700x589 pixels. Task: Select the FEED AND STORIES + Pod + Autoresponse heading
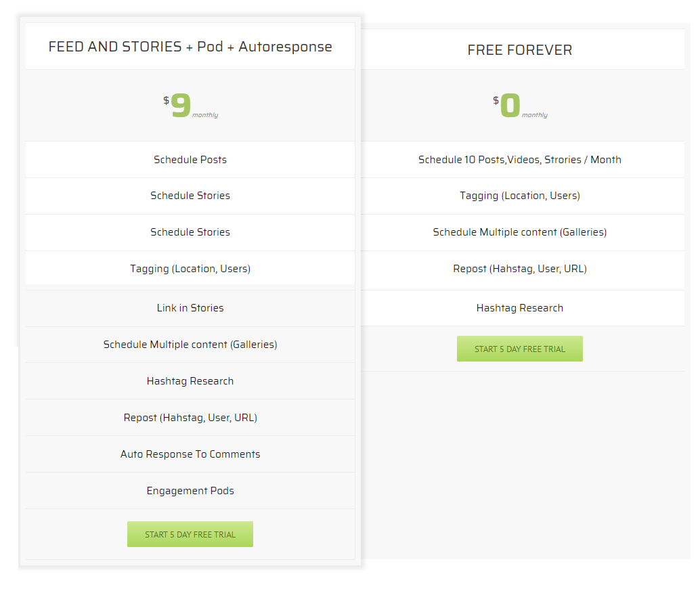pyautogui.click(x=190, y=47)
